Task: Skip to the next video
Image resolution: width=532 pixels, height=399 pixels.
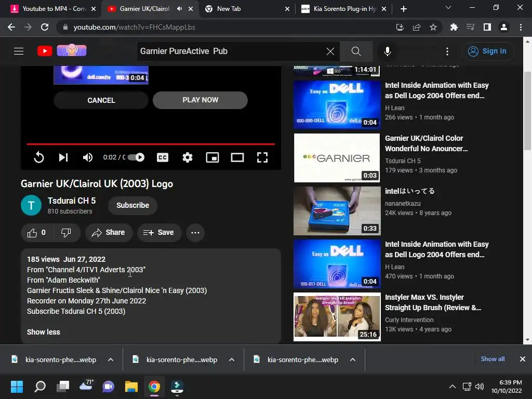Action: point(63,157)
